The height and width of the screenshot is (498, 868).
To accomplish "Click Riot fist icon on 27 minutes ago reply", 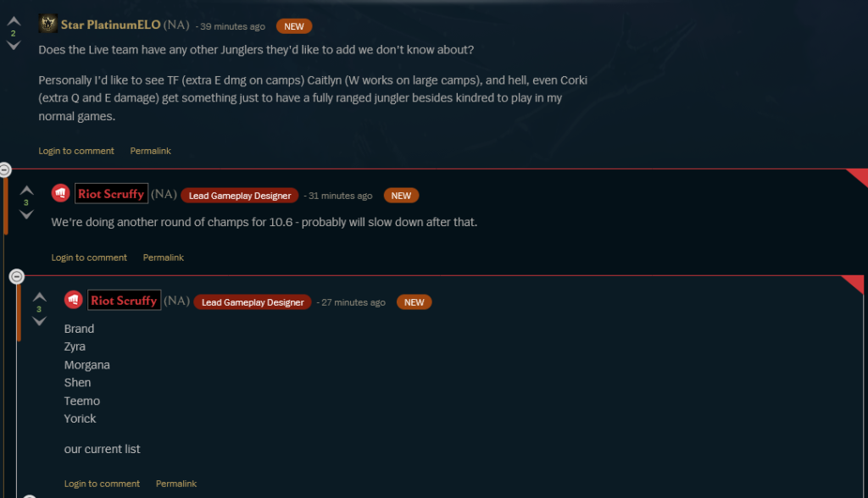I will point(73,300).
